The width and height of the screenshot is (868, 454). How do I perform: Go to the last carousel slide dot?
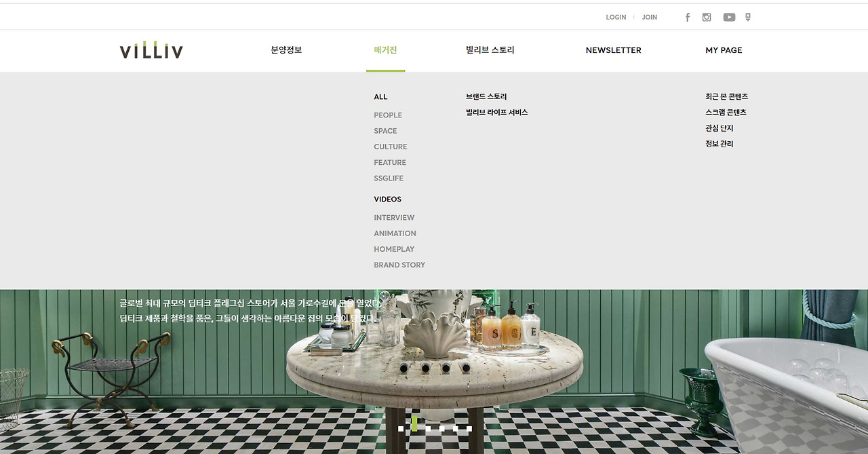[x=469, y=428]
